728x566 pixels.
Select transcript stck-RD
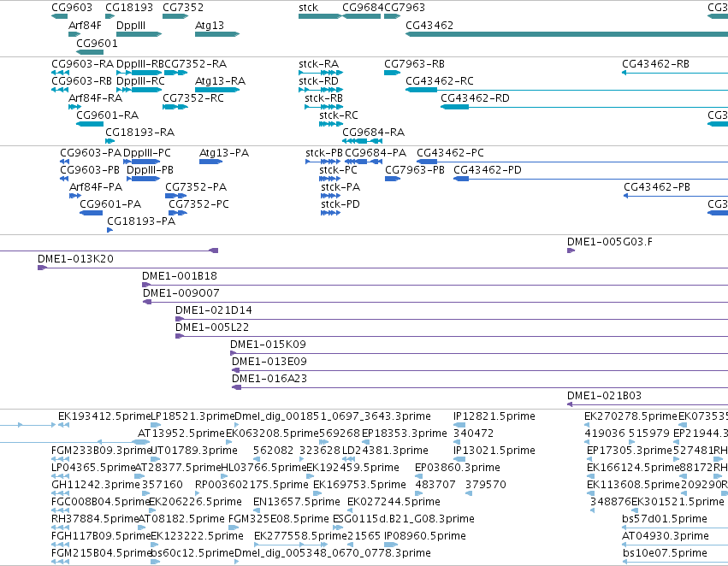[x=321, y=90]
